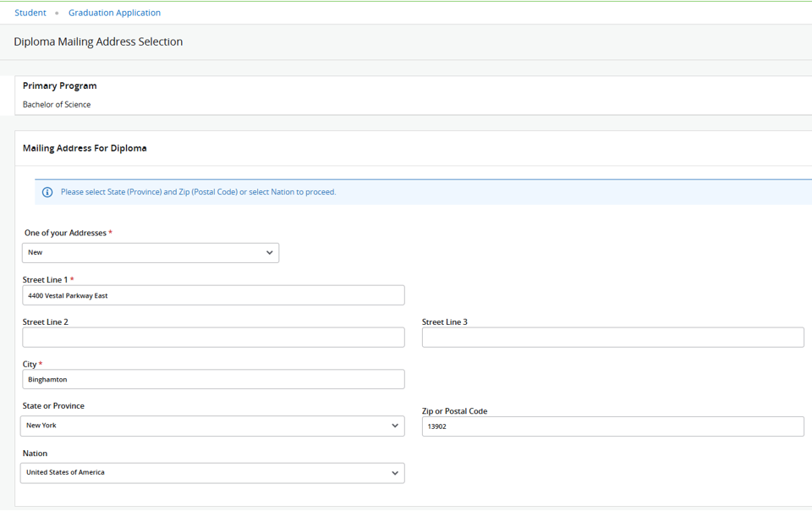Expand the Nation dropdown

point(212,473)
